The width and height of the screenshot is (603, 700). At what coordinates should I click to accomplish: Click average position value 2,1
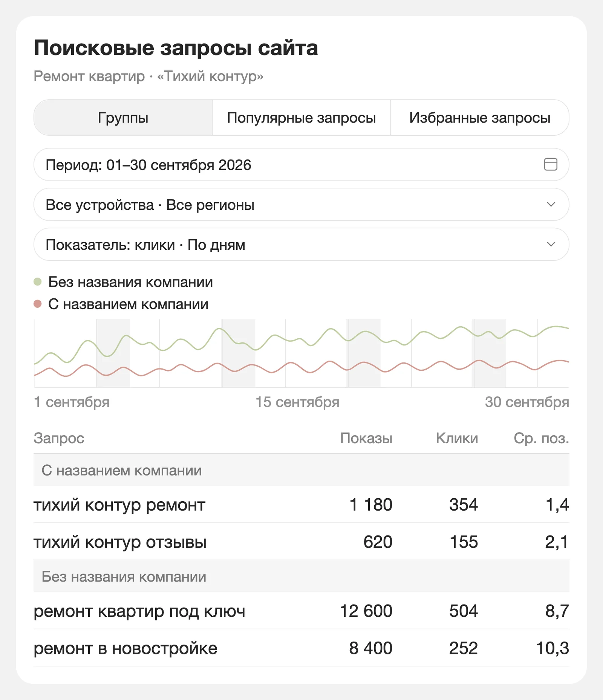[557, 542]
